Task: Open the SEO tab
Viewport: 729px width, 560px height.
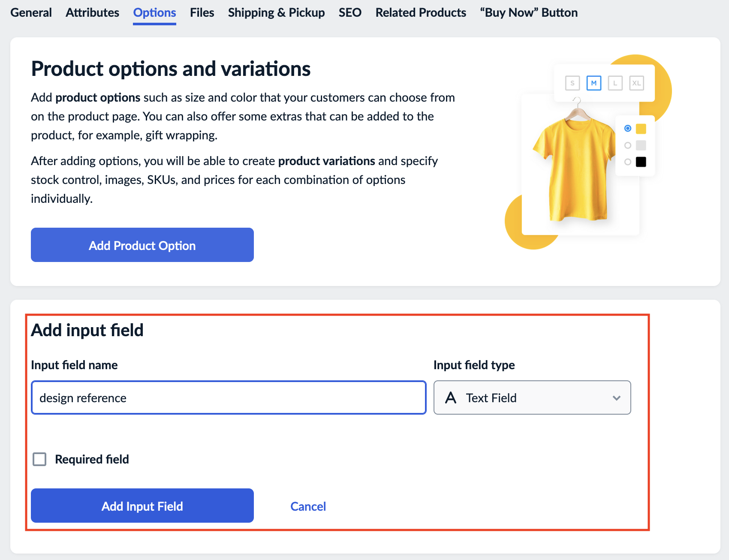Action: [x=350, y=12]
